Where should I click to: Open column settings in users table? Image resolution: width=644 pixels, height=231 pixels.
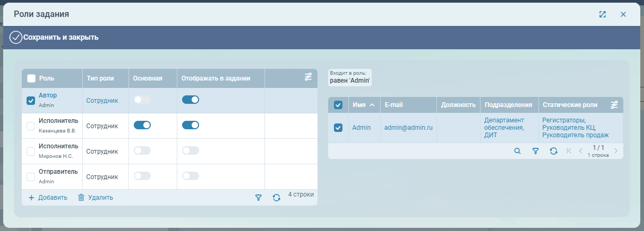tap(614, 105)
